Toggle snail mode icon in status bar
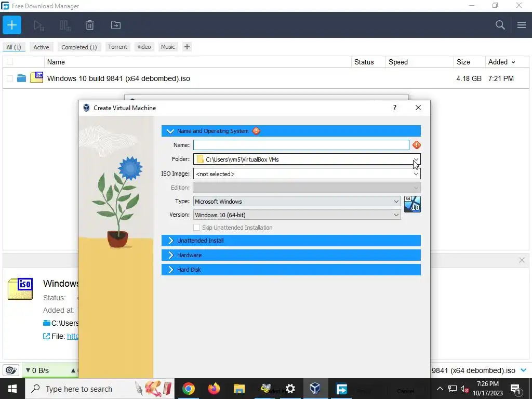Viewport: 532px width, 399px height. [11, 370]
